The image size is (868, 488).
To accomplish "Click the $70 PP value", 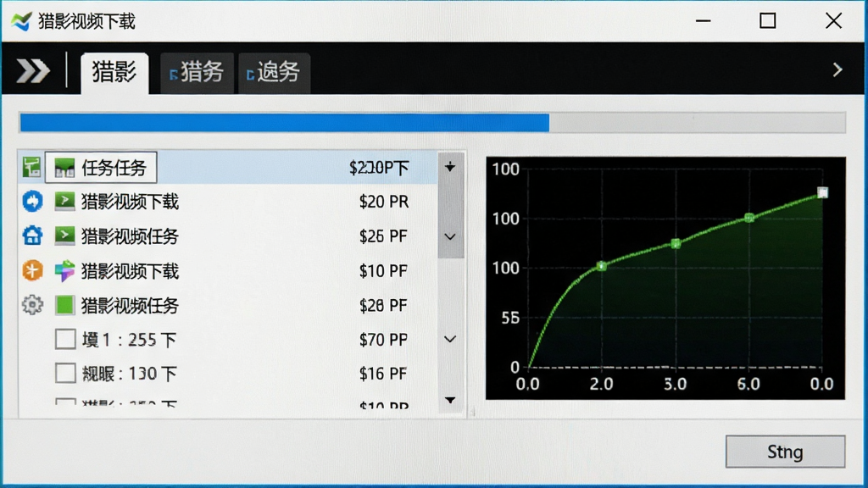I will (383, 339).
